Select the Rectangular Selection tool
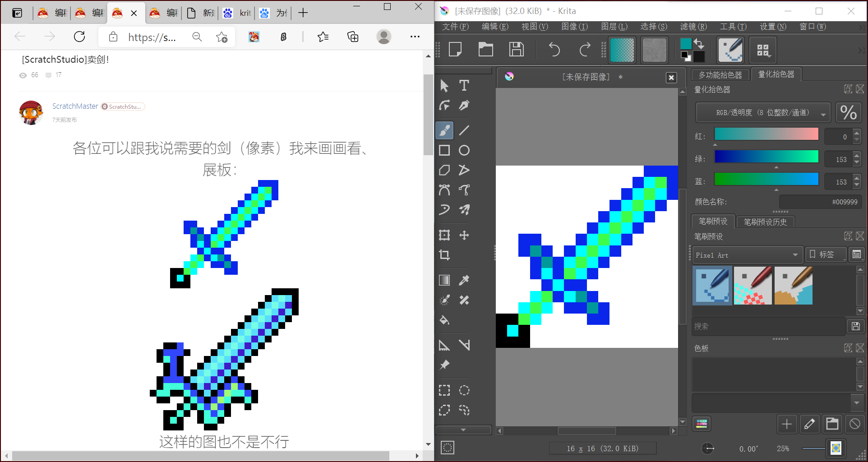The width and height of the screenshot is (868, 462). point(444,390)
